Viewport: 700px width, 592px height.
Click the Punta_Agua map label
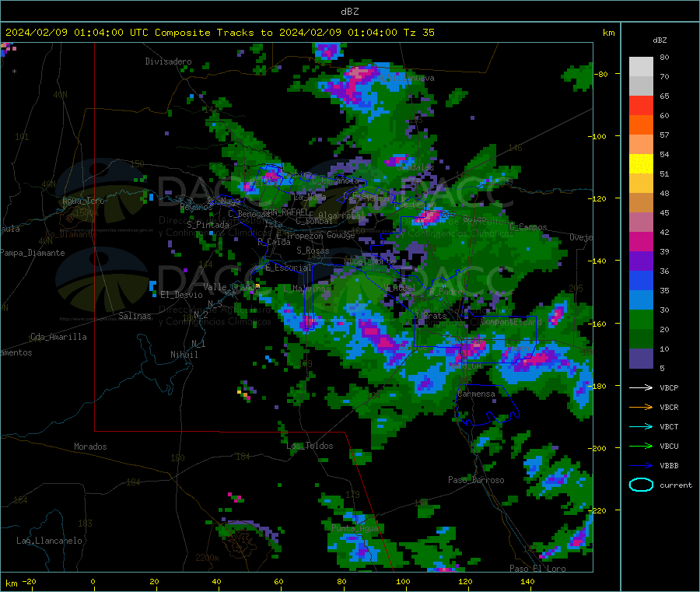point(355,528)
